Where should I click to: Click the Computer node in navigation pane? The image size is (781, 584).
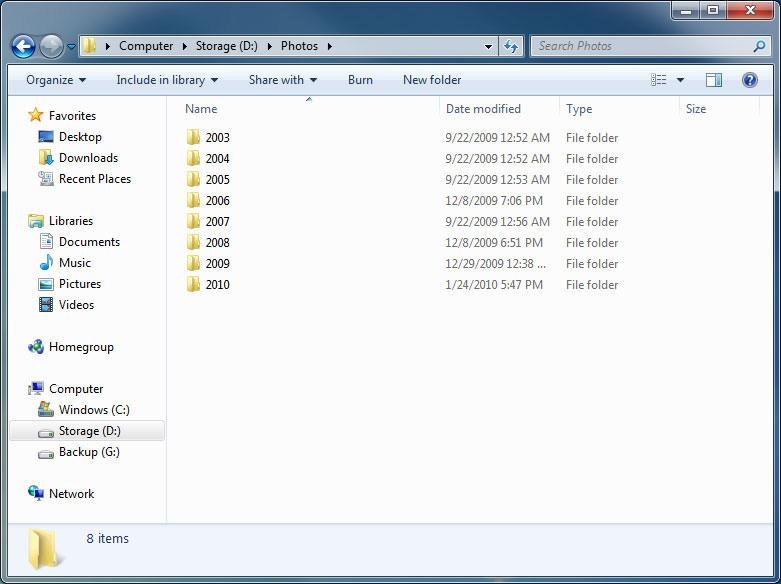(x=76, y=389)
